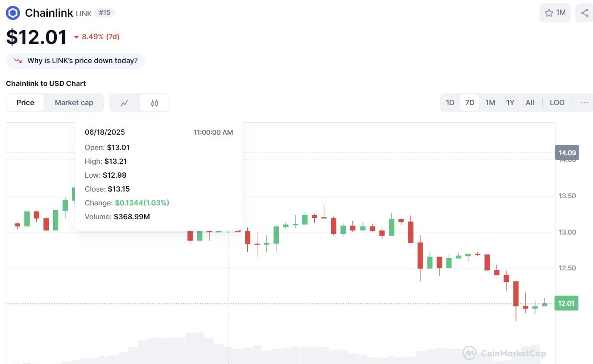The width and height of the screenshot is (593, 364).
Task: Select the Price tab
Action: coord(25,103)
